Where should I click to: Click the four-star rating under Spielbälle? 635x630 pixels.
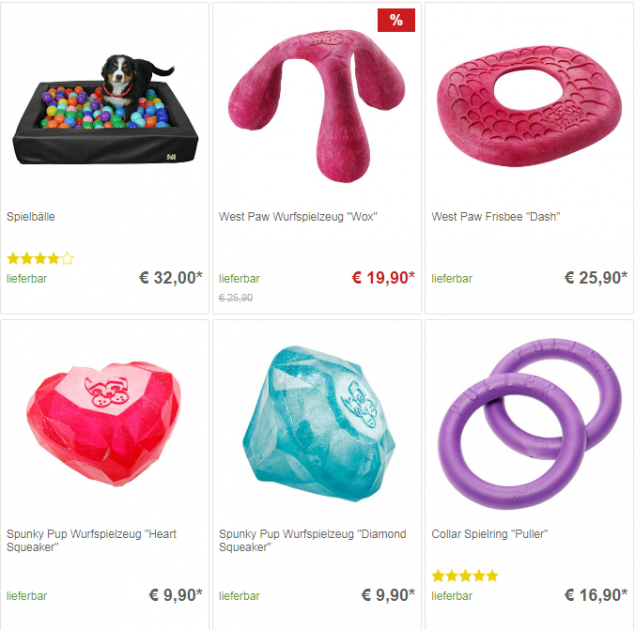click(40, 258)
